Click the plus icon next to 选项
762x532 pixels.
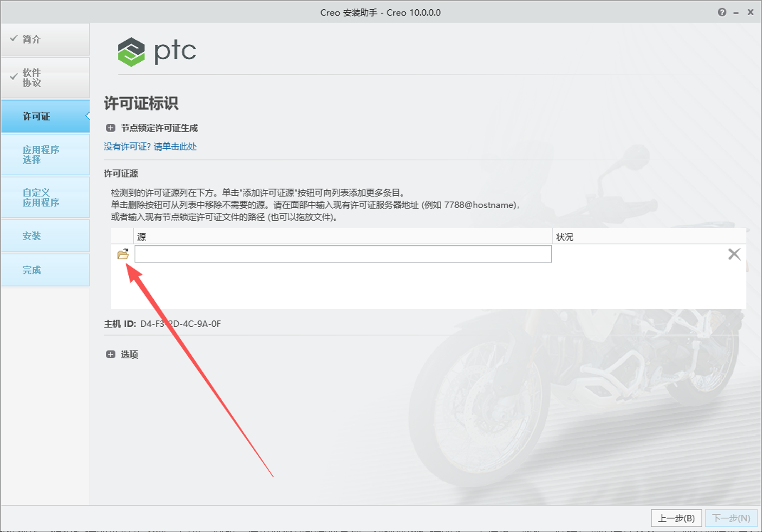(x=111, y=354)
